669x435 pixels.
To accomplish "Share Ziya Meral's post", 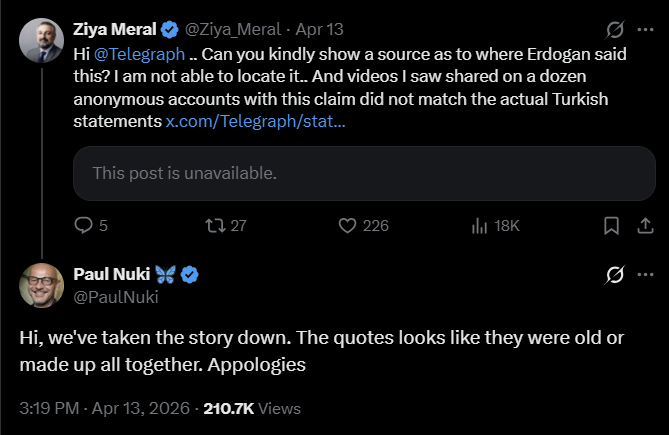I will [643, 226].
